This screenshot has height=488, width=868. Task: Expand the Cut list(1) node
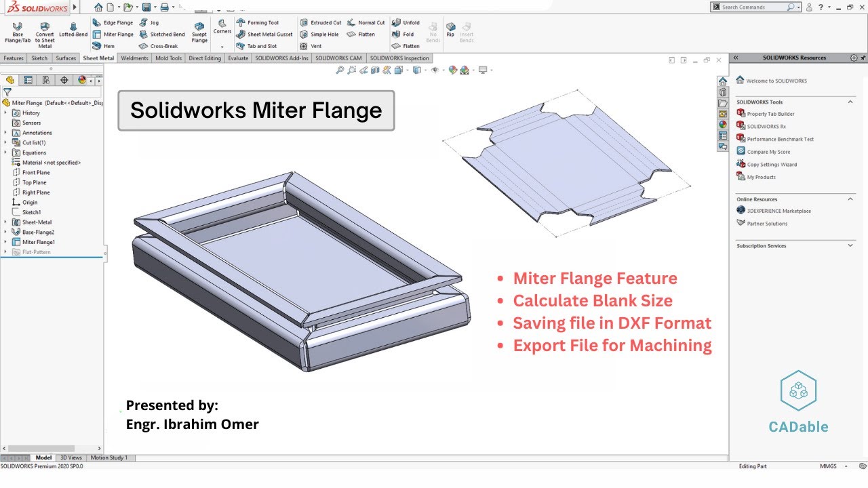pyautogui.click(x=6, y=142)
